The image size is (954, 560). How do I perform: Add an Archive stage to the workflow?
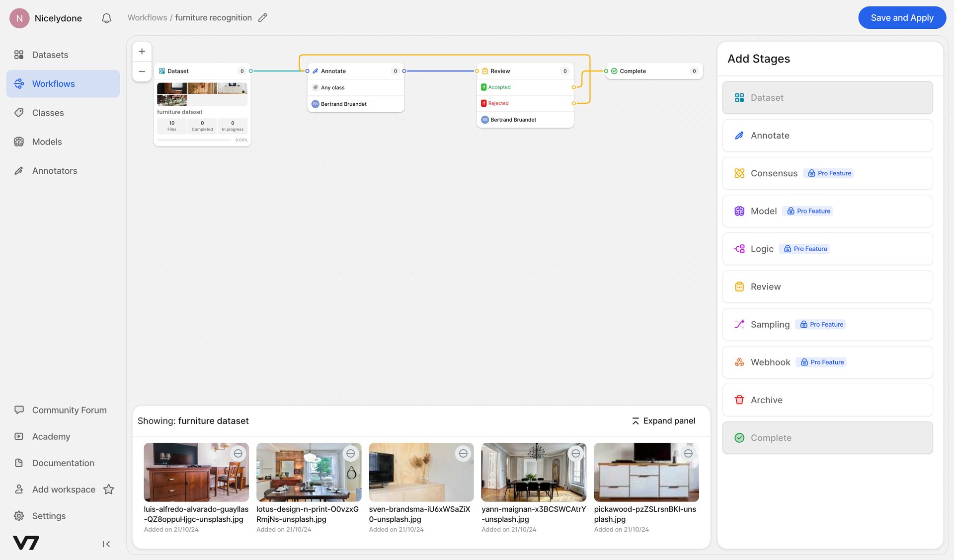pos(827,400)
